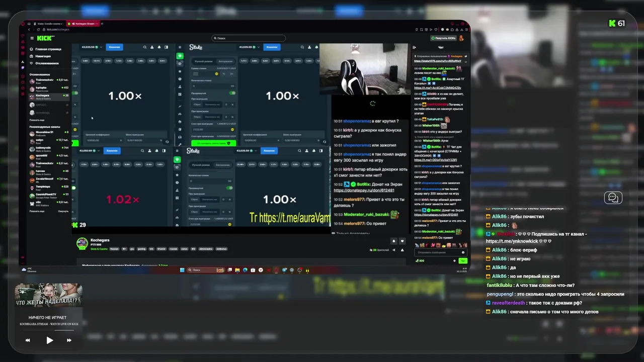Click the green stop autobet button
644x362 pixels.
pos(213,143)
